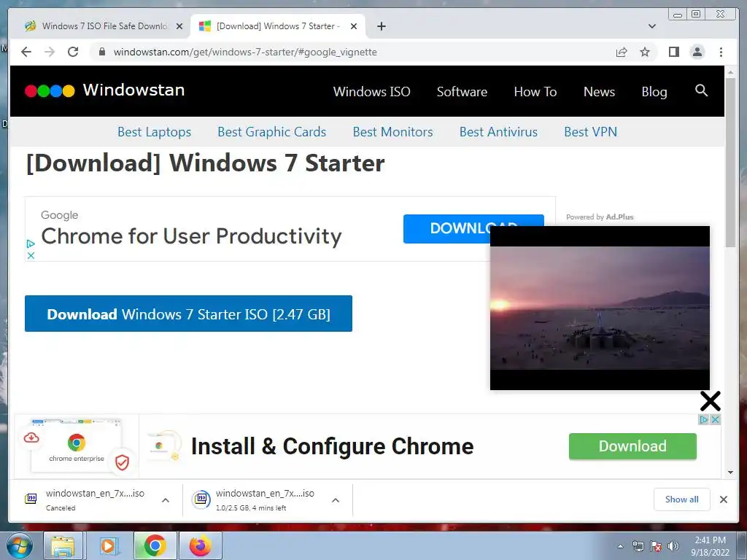Click the AdChoices icon on bottom banner
Image resolution: width=747 pixels, height=560 pixels.
click(704, 419)
